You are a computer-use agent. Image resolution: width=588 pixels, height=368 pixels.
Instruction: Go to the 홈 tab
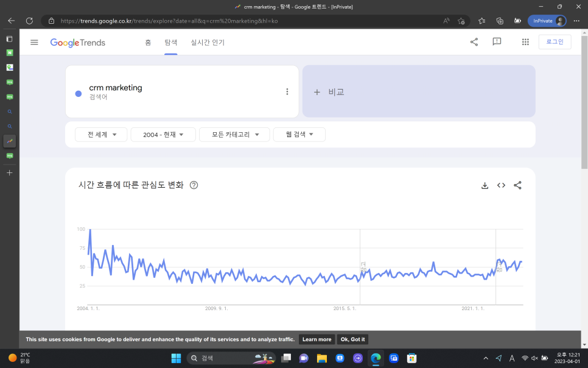tap(148, 43)
